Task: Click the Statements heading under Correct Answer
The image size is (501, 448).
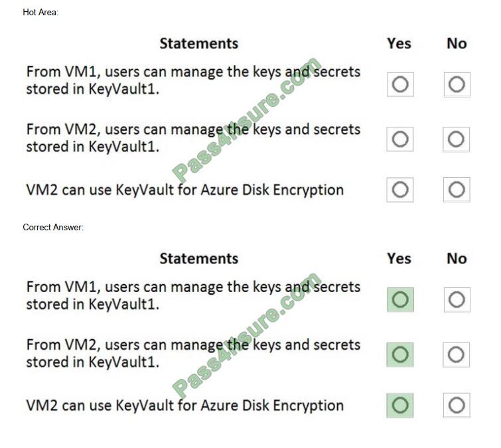Action: click(x=198, y=258)
